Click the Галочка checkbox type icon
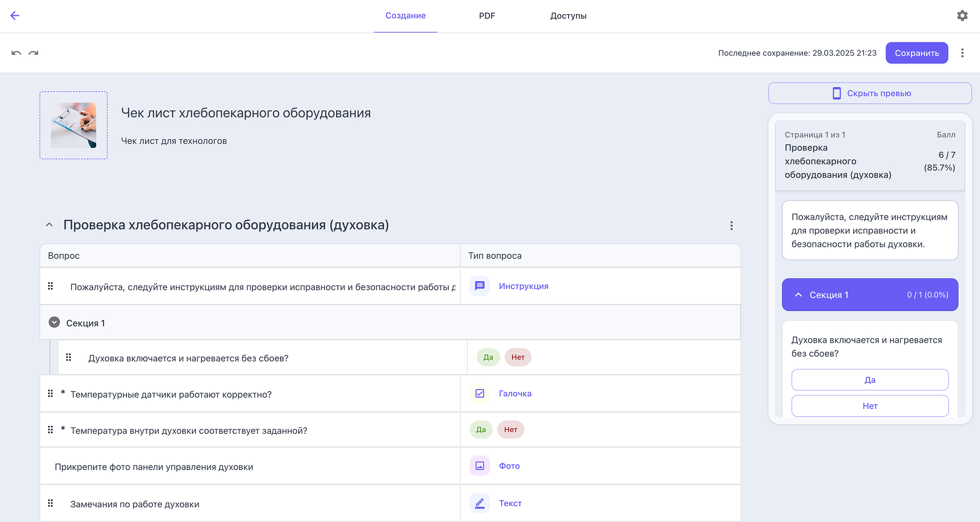The height and width of the screenshot is (522, 980). point(480,393)
